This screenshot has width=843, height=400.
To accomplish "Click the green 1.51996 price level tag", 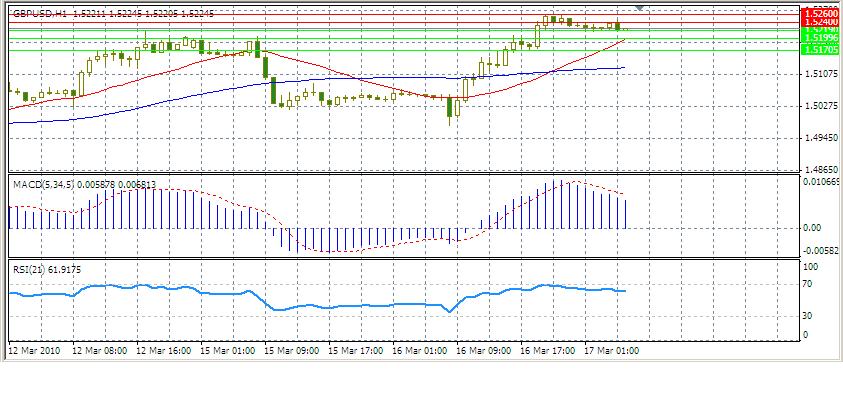I will coord(818,39).
